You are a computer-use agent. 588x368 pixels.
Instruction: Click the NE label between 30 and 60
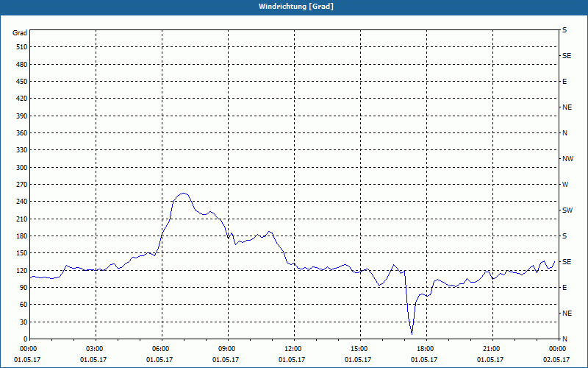[567, 314]
